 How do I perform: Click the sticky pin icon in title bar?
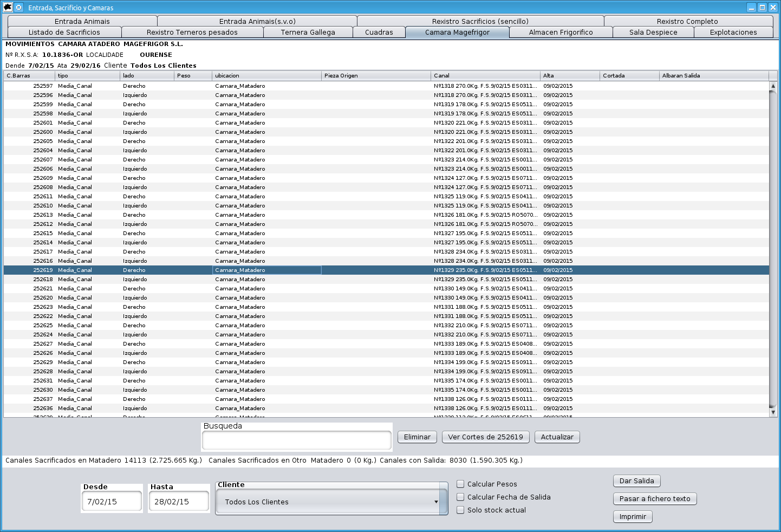(x=19, y=8)
